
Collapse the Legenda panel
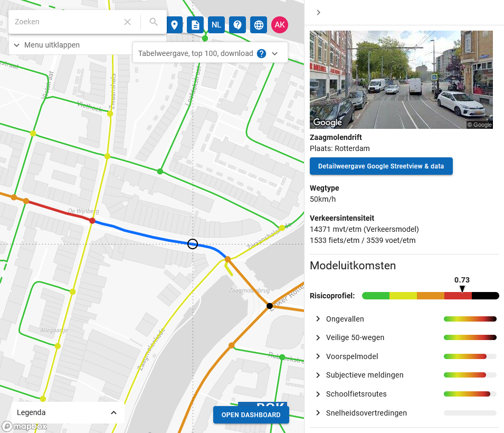point(113,412)
